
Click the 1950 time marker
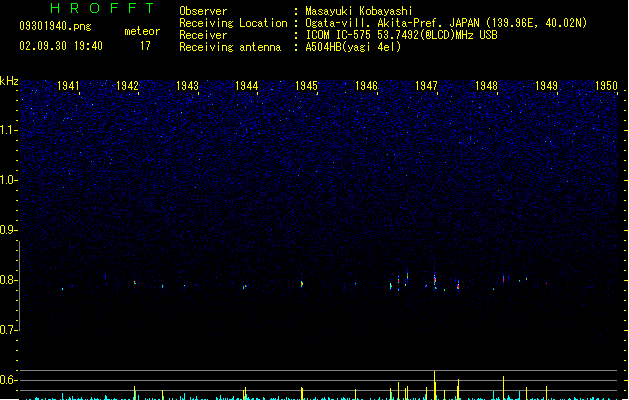pos(606,86)
